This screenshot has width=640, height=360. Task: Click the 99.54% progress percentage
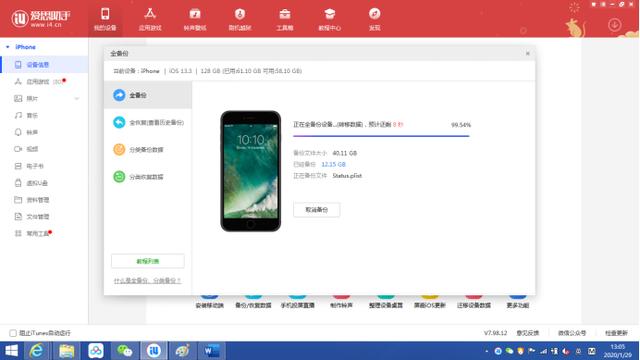[x=461, y=125]
